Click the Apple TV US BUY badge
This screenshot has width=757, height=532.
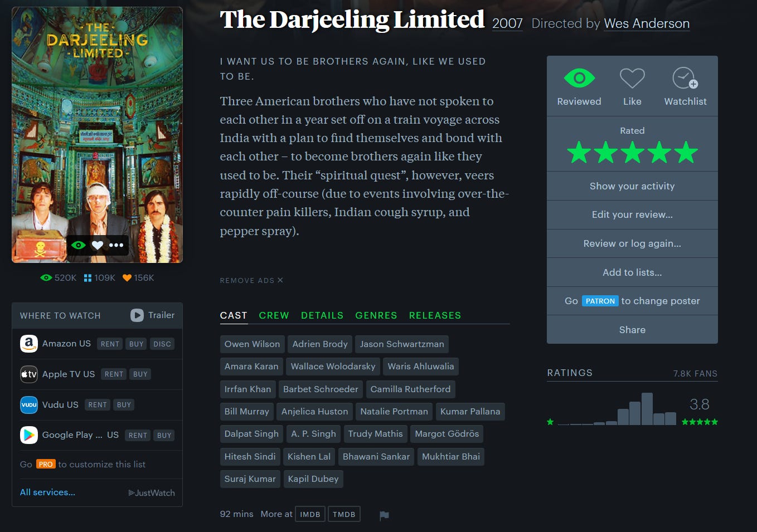click(x=140, y=374)
